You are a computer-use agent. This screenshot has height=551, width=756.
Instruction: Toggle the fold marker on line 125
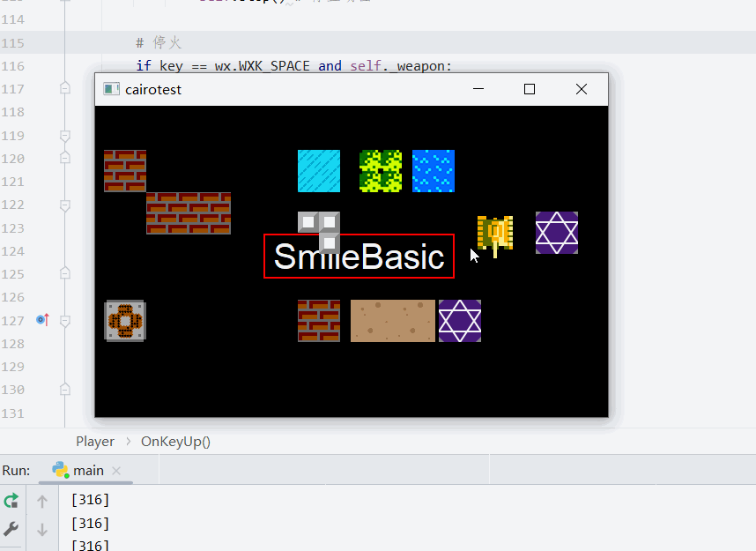point(65,273)
